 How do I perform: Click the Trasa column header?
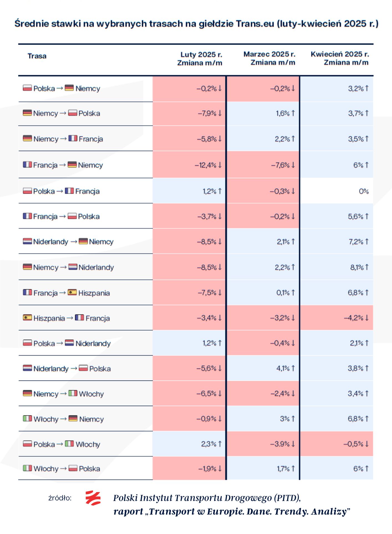pos(37,56)
